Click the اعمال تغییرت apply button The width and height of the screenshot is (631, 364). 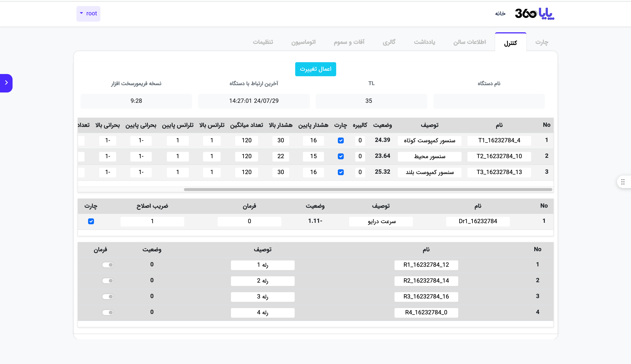315,69
